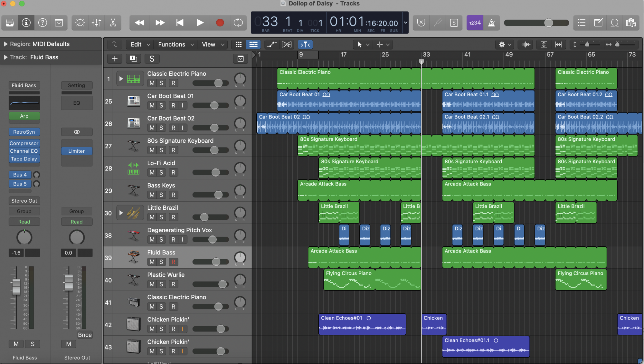Open the media Browsers icon
The image size is (644, 364).
(631, 23)
